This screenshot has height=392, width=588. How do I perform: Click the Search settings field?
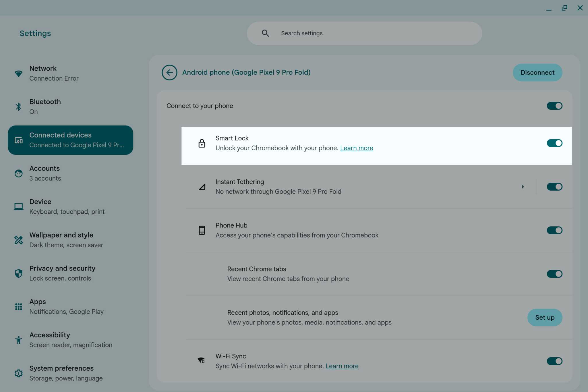coord(345,33)
